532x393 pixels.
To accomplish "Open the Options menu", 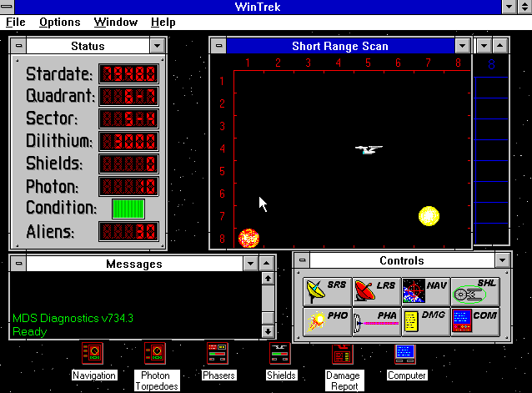I will tap(60, 22).
